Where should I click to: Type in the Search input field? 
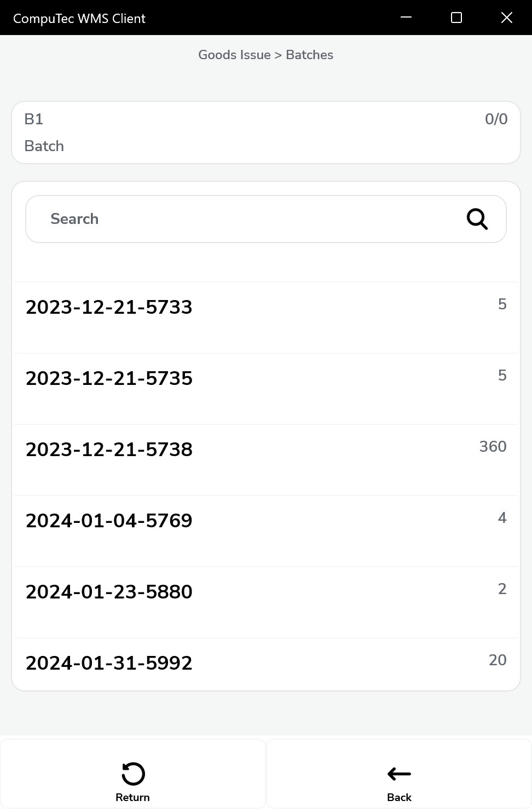tap(246, 219)
